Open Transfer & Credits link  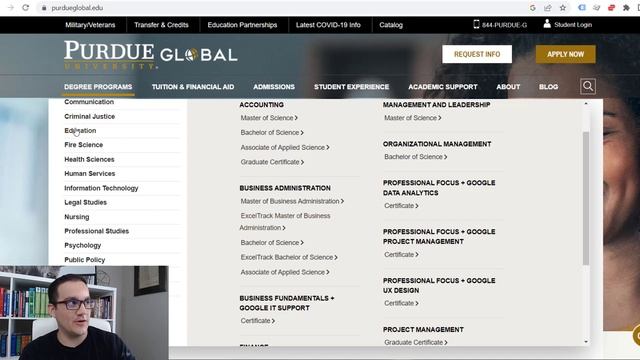point(161,25)
